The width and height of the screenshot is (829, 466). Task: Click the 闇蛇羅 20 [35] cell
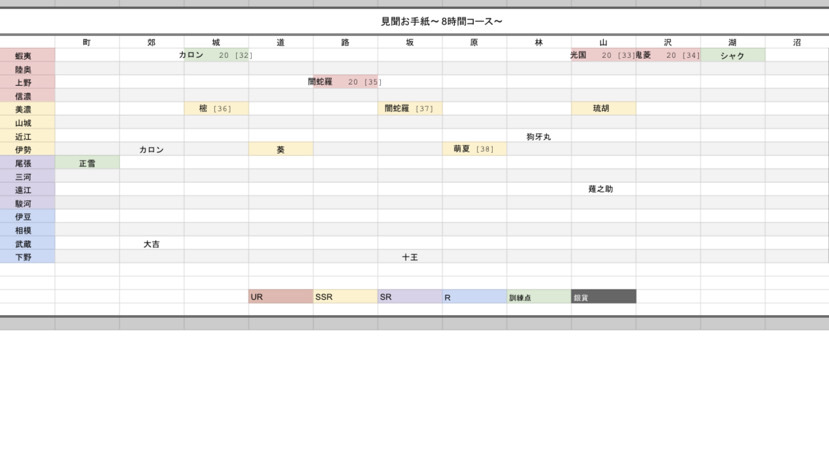pos(345,82)
